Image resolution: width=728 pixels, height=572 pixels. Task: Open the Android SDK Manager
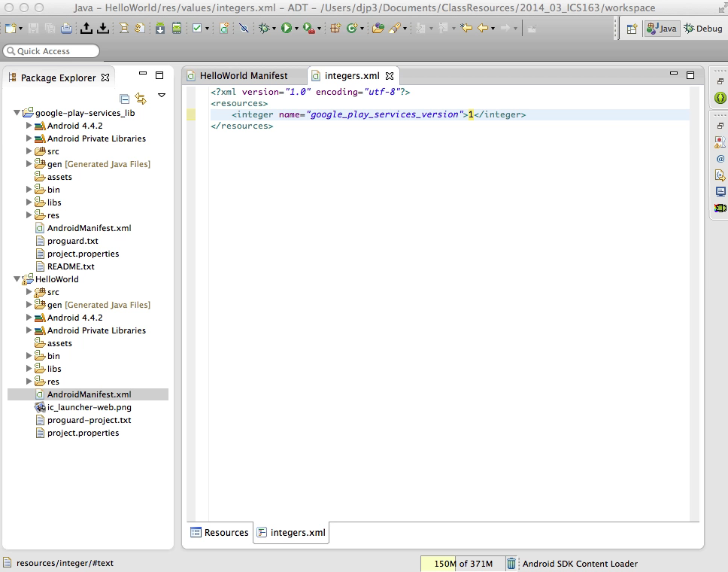tap(160, 29)
